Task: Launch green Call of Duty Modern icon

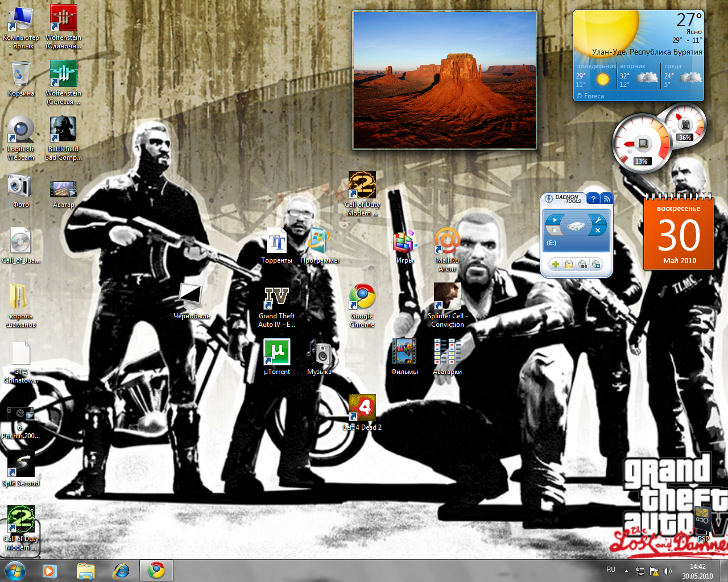Action: click(x=21, y=528)
